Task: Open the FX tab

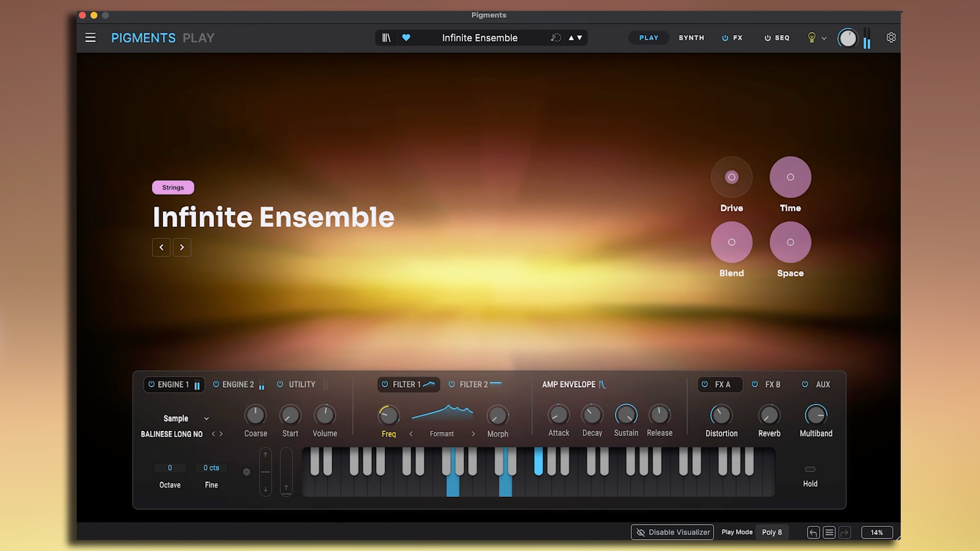Action: coord(738,38)
